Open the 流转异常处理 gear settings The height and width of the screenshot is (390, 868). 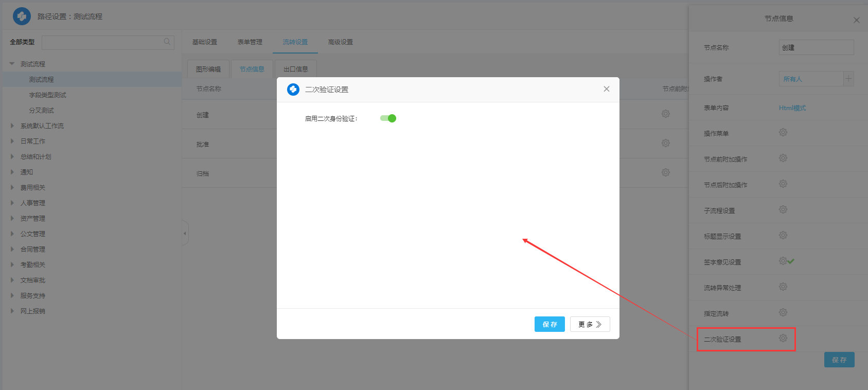pos(783,287)
